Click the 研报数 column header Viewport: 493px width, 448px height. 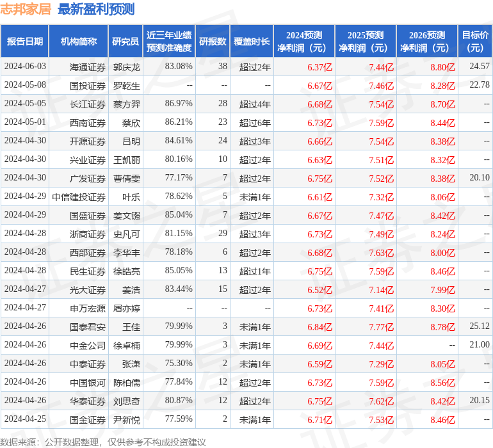[213, 41]
